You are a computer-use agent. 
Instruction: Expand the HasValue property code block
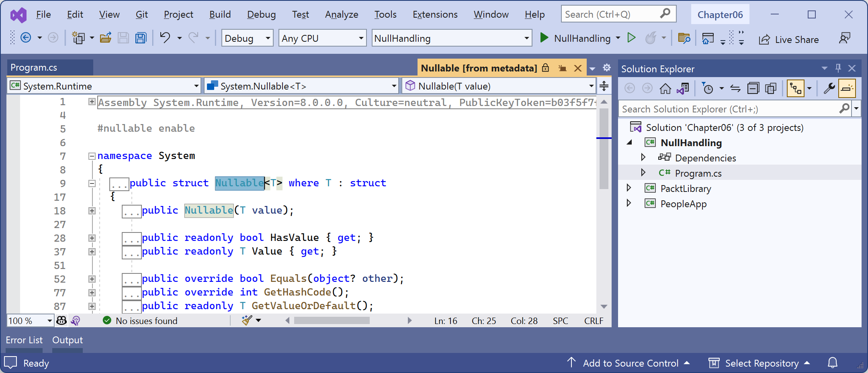tap(92, 238)
